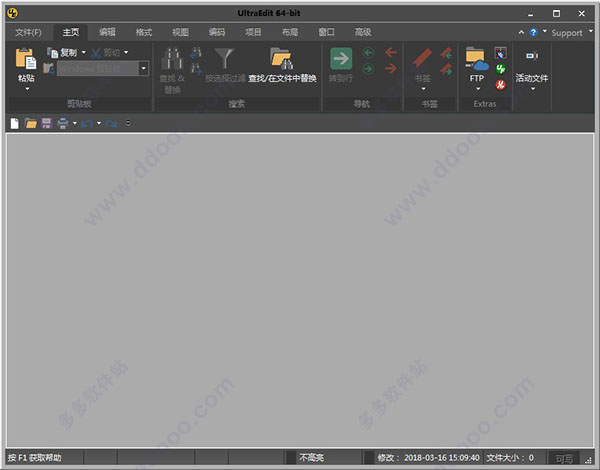Switch to the Home (主页) ribbon tab

tap(71, 33)
